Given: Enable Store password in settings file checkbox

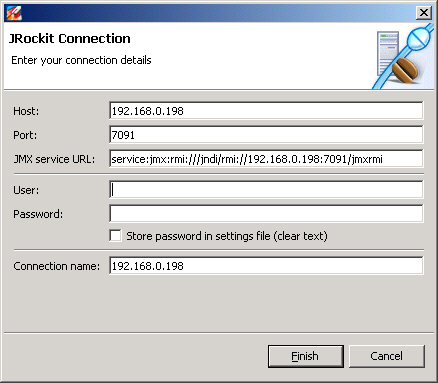Looking at the screenshot, I should tap(115, 236).
